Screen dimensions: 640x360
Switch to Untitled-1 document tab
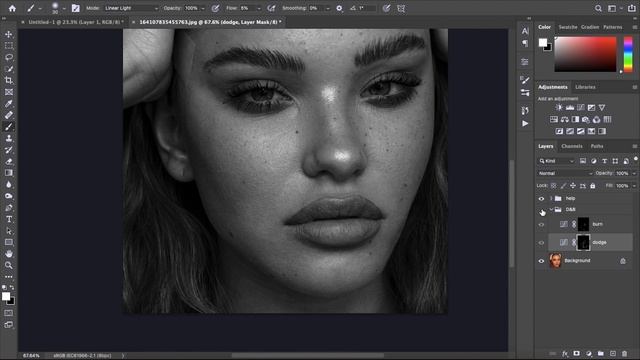tap(75, 22)
